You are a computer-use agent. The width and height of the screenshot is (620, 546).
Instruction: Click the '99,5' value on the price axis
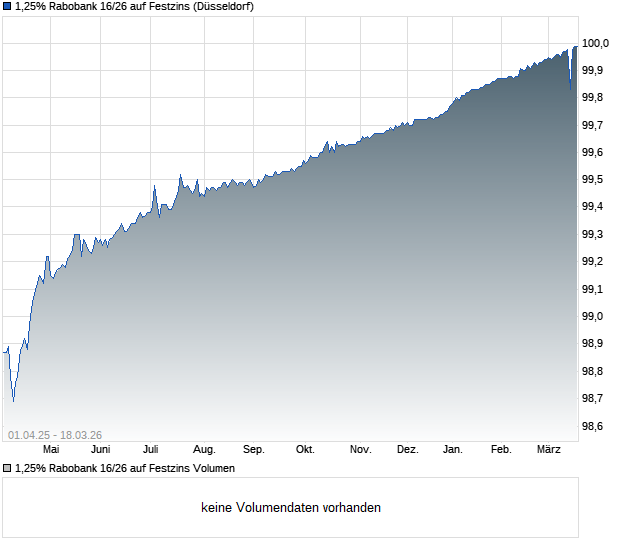594,180
